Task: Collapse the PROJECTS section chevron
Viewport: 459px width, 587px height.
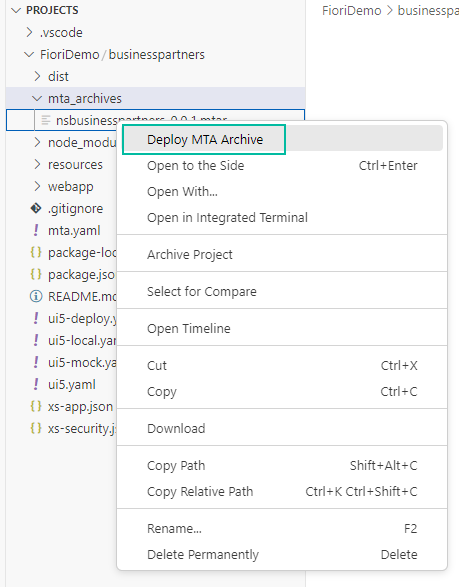Action: (x=16, y=10)
